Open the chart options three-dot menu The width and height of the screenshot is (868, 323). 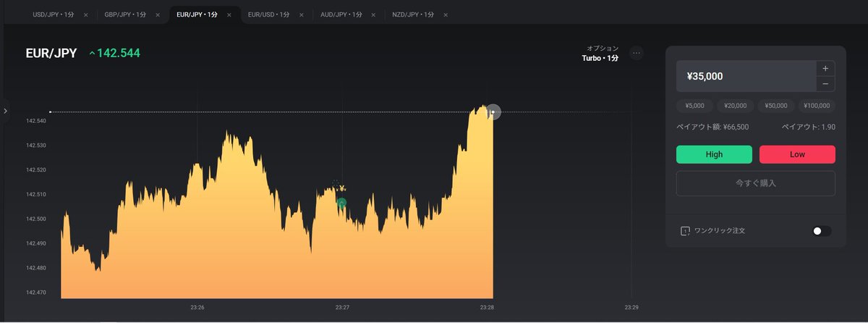637,53
